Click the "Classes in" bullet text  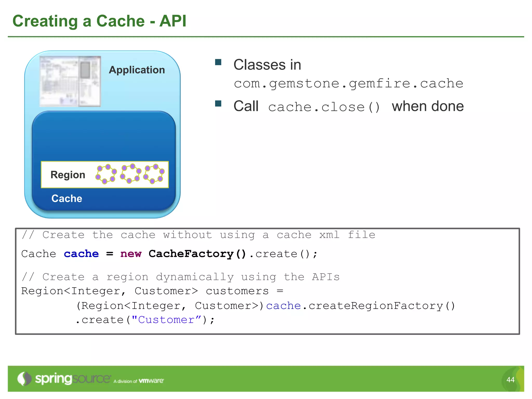tap(267, 65)
